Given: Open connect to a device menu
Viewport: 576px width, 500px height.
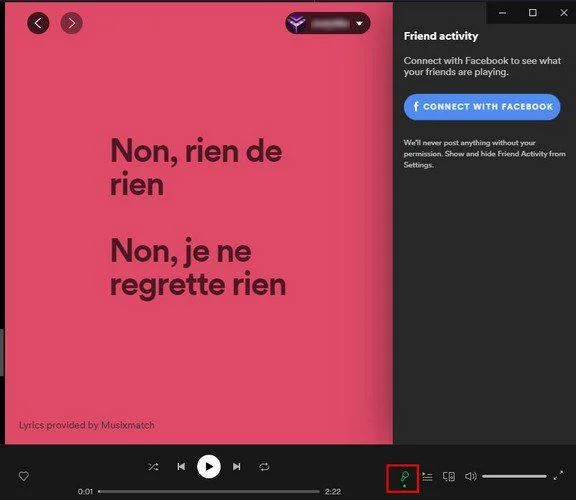Looking at the screenshot, I should [x=449, y=477].
